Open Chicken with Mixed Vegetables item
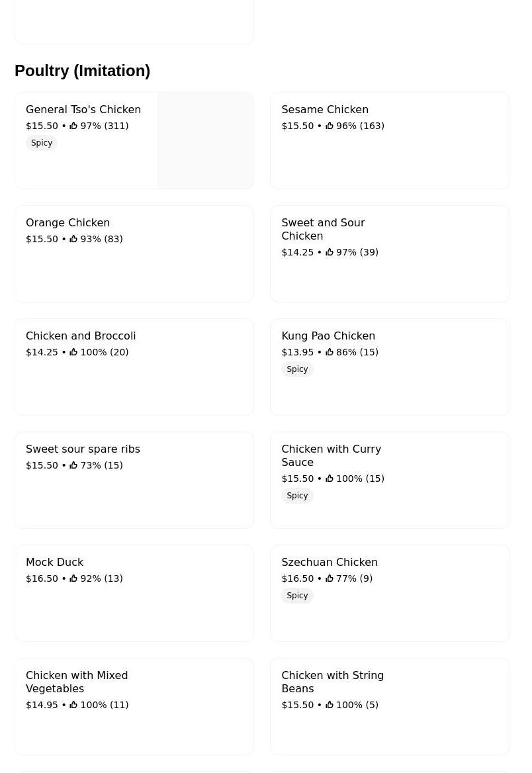The image size is (532, 773). 134,706
